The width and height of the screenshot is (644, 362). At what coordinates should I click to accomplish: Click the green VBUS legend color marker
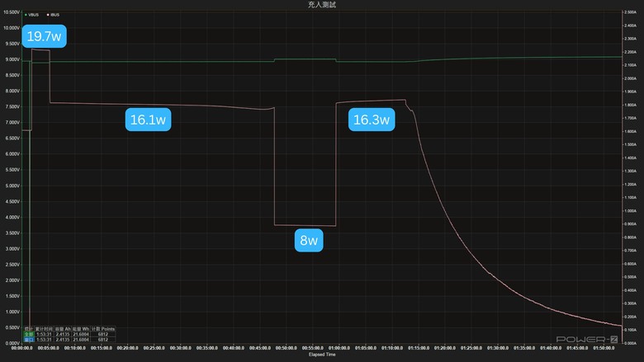coord(26,15)
